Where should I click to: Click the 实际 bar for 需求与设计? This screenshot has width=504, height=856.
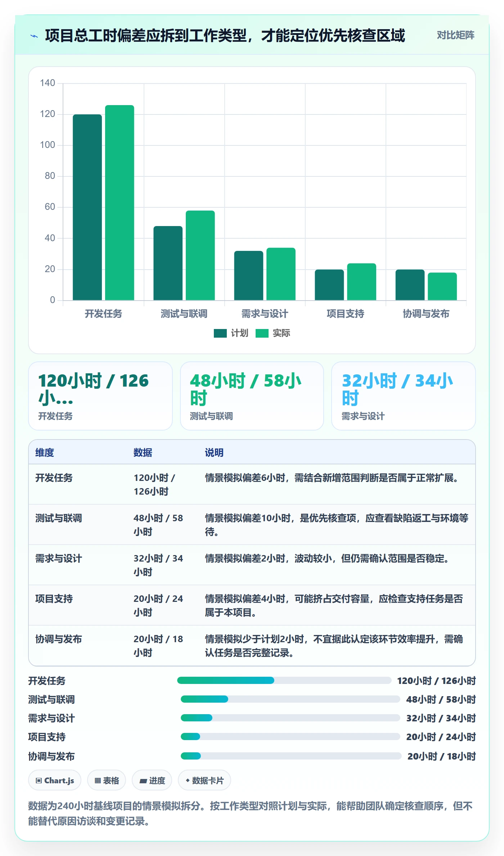pyautogui.click(x=281, y=274)
